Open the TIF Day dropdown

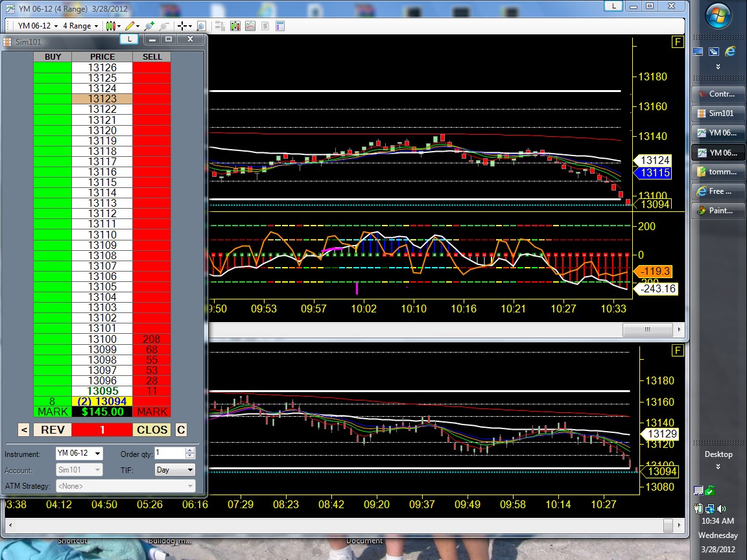point(175,470)
